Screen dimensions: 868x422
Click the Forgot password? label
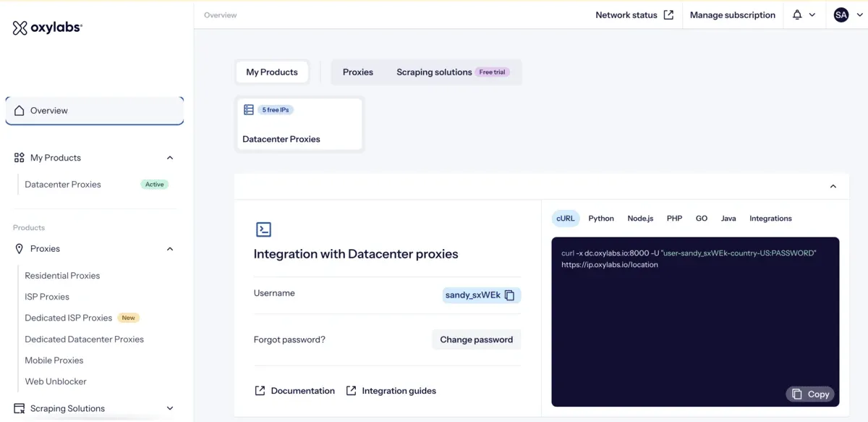coord(289,339)
